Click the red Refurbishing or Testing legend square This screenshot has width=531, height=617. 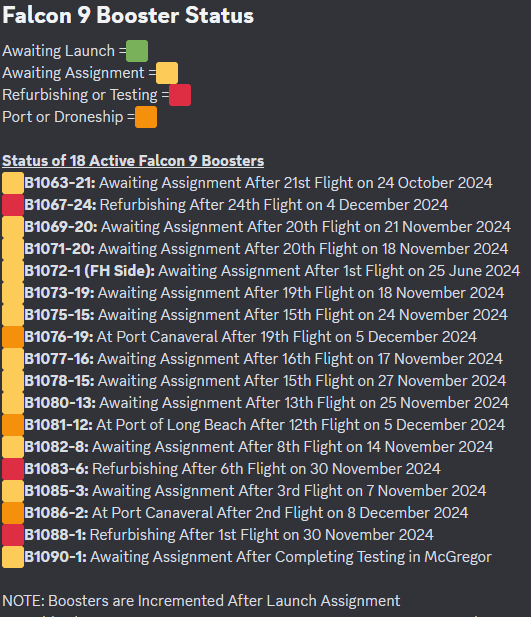(x=180, y=95)
